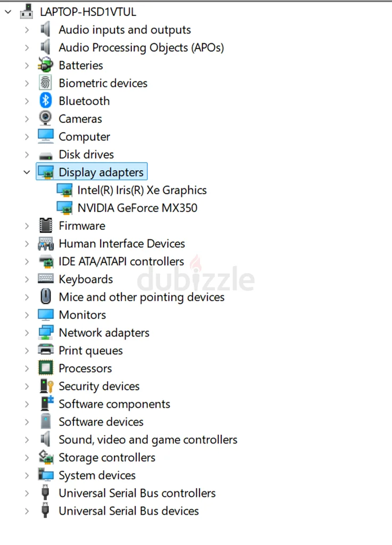The width and height of the screenshot is (392, 545).
Task: Select the 'Security devices' label
Action: [x=99, y=386]
